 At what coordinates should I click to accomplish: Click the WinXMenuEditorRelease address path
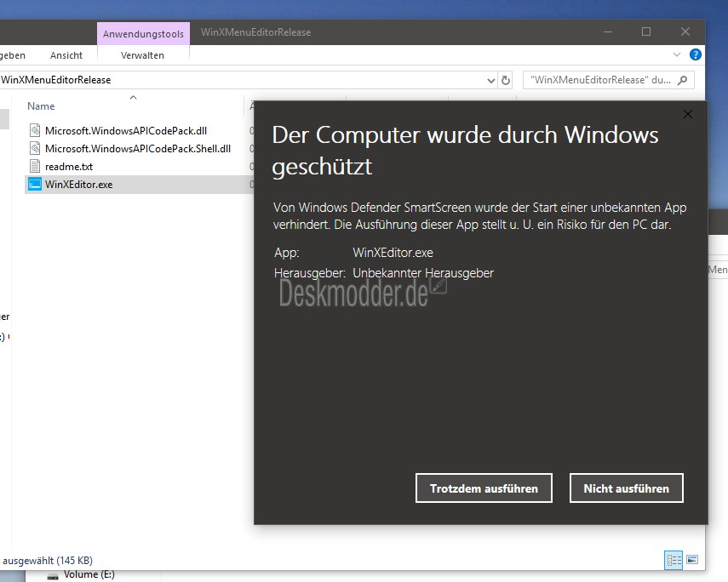(56, 80)
